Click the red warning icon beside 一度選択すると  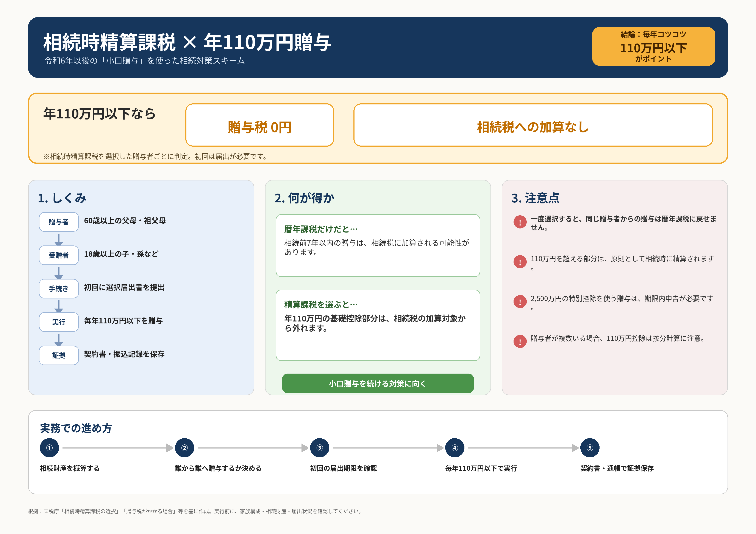[x=520, y=222]
